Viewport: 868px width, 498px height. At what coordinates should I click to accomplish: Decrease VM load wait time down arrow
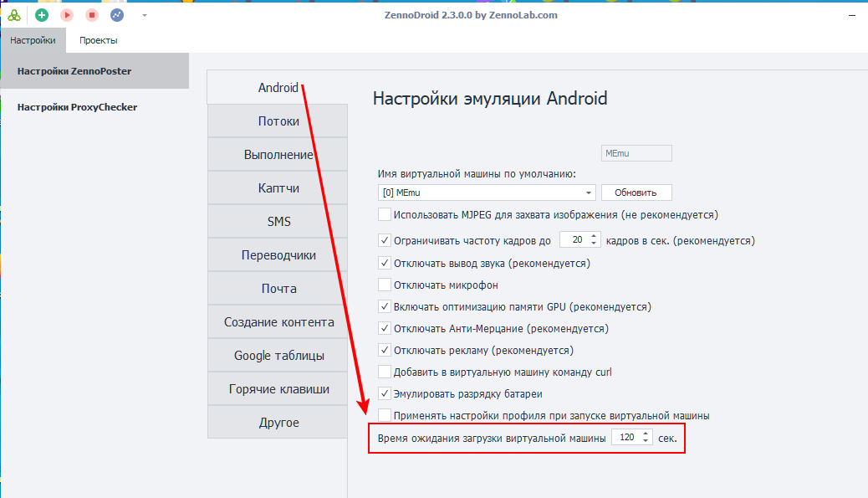[646, 440]
